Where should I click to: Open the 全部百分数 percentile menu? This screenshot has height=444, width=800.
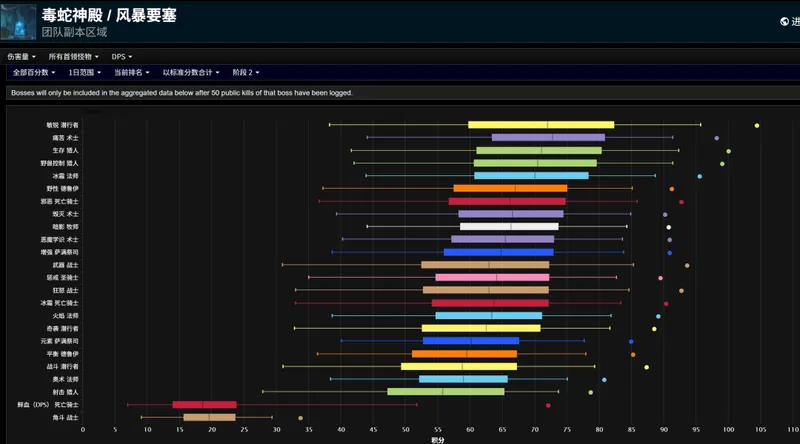coord(35,73)
